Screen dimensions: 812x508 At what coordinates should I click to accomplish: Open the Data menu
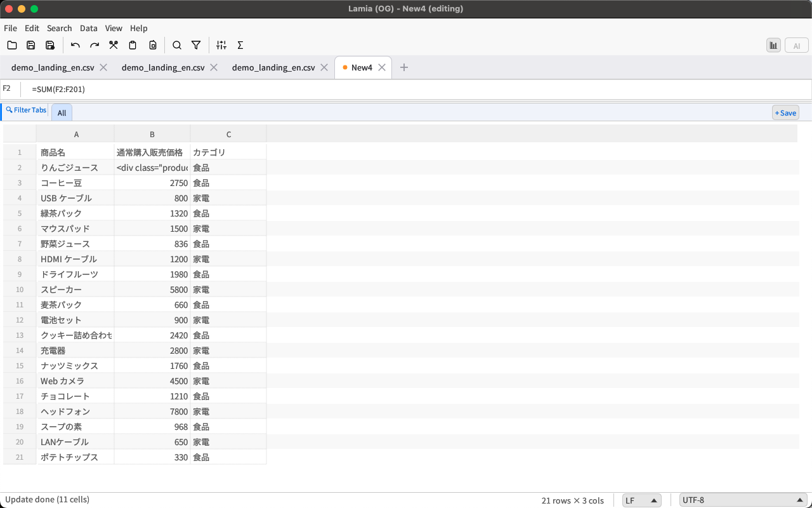point(89,28)
